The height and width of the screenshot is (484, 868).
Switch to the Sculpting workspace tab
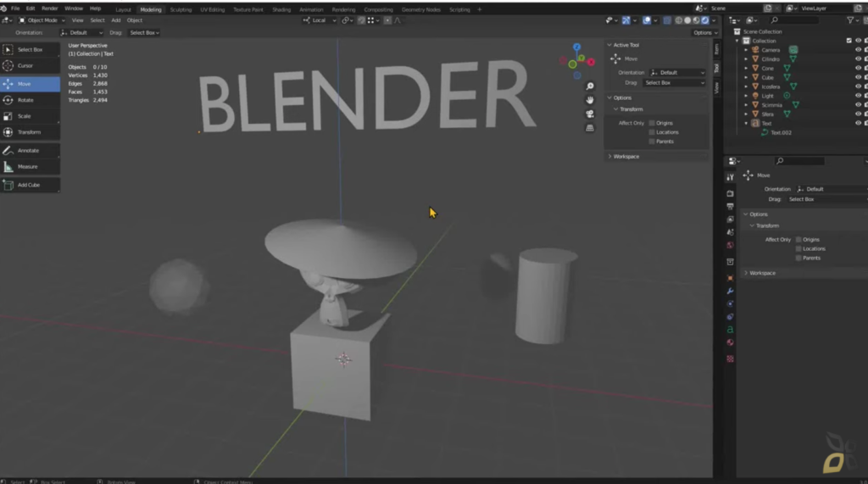(x=181, y=9)
